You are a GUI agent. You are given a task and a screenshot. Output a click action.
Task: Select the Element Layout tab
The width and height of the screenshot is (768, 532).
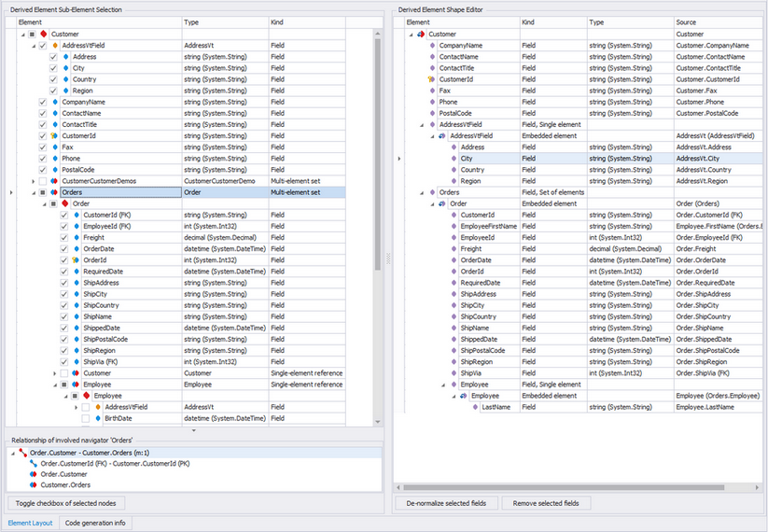(x=30, y=523)
